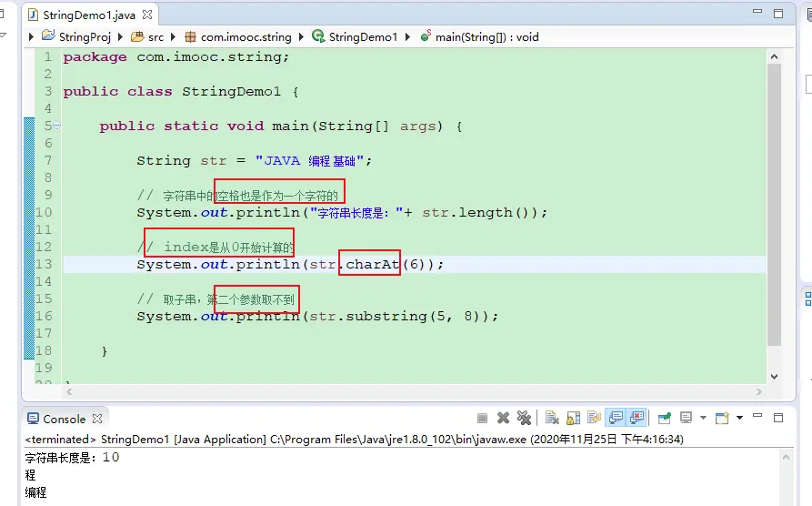Viewport: 812px width, 506px height.
Task: Pin the Console view
Action: [x=665, y=419]
